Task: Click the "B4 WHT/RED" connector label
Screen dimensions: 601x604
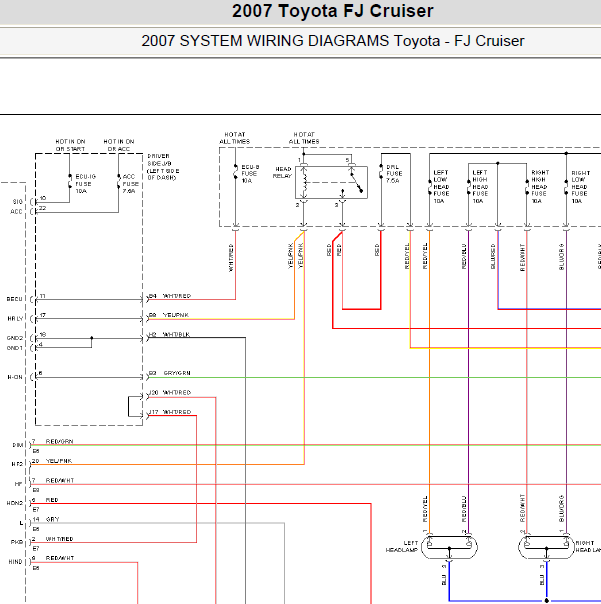Action: point(170,296)
